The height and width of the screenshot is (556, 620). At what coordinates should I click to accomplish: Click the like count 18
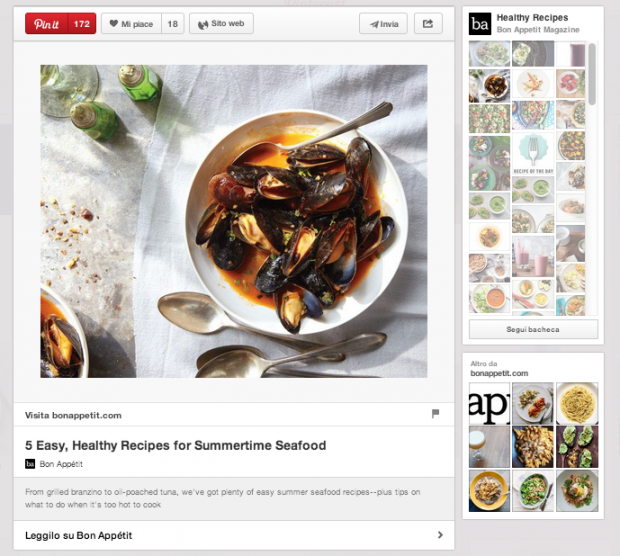coord(172,24)
